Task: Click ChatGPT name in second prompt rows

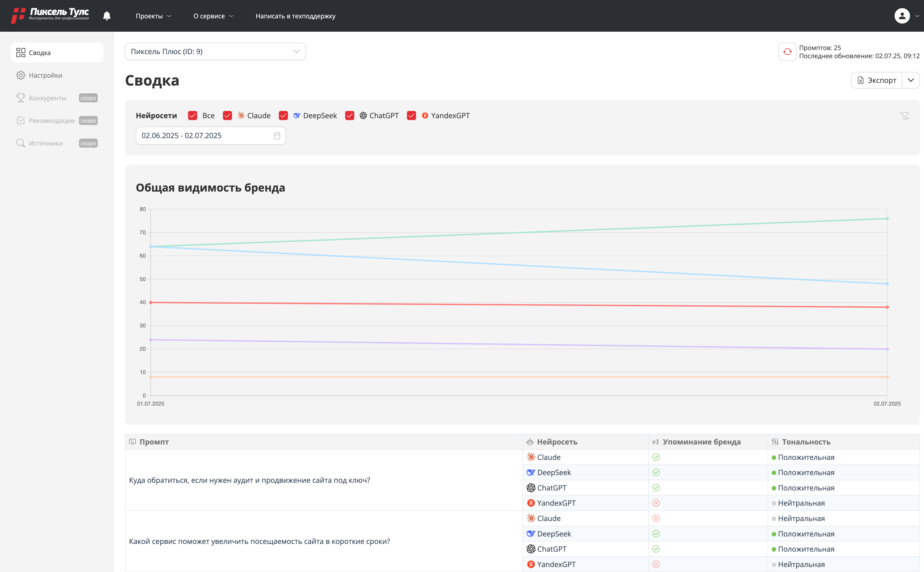Action: click(552, 549)
